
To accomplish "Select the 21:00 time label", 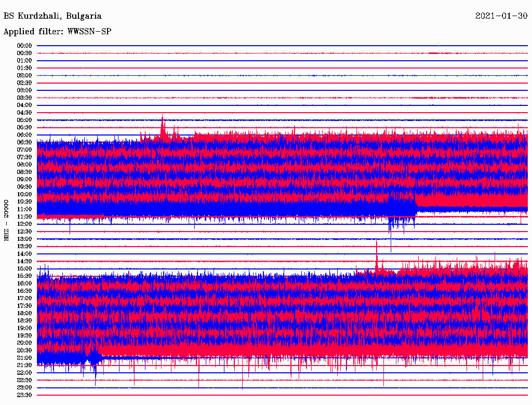I will [24, 358].
